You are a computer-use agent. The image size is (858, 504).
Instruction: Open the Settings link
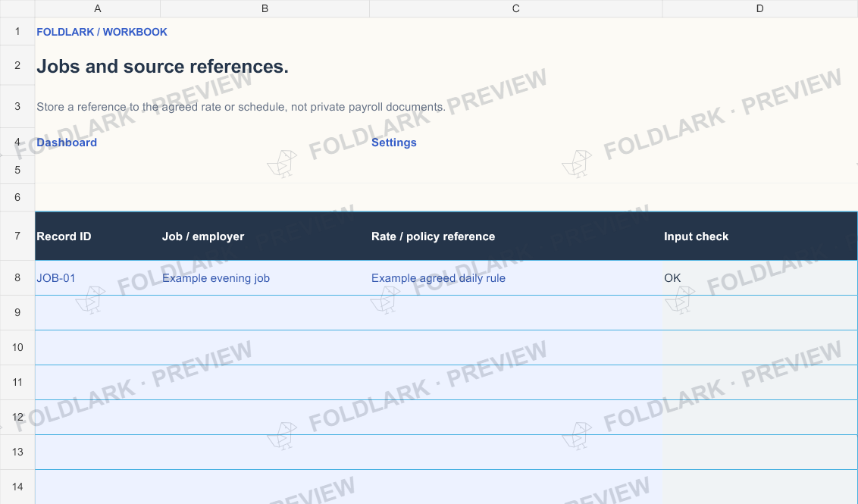click(x=394, y=142)
